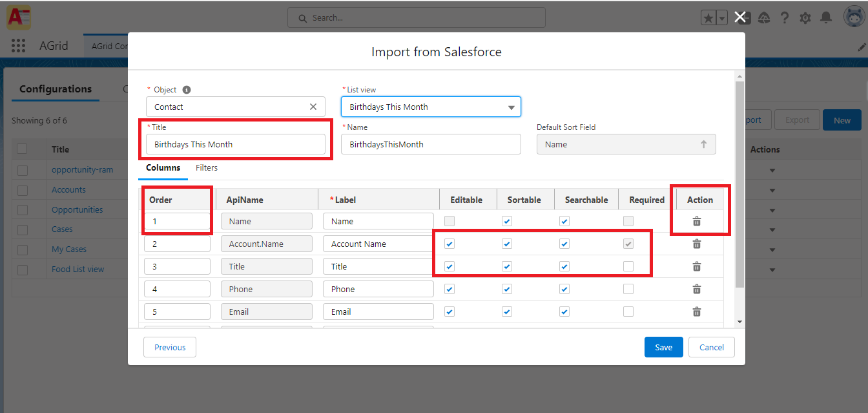Show Object field info tooltip icon
This screenshot has height=413, width=868.
click(x=187, y=90)
